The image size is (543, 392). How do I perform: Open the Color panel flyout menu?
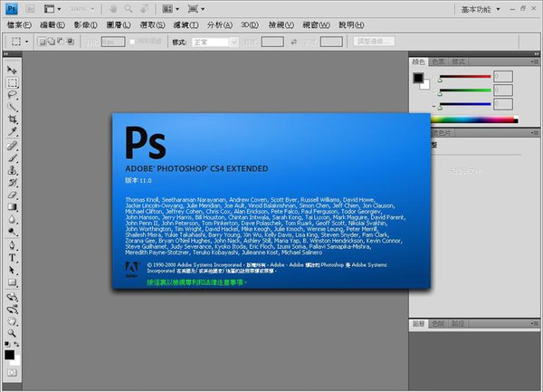tap(535, 62)
